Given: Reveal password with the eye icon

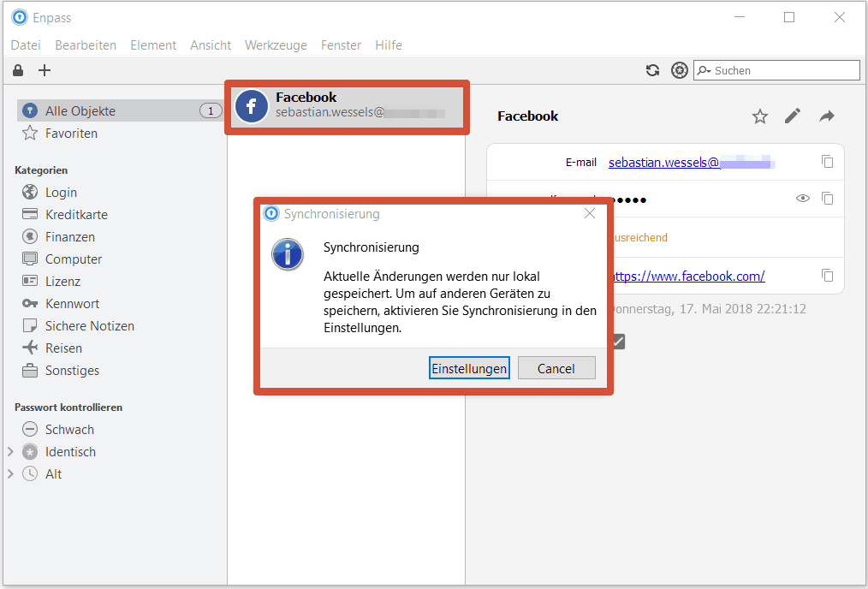Looking at the screenshot, I should tap(803, 198).
